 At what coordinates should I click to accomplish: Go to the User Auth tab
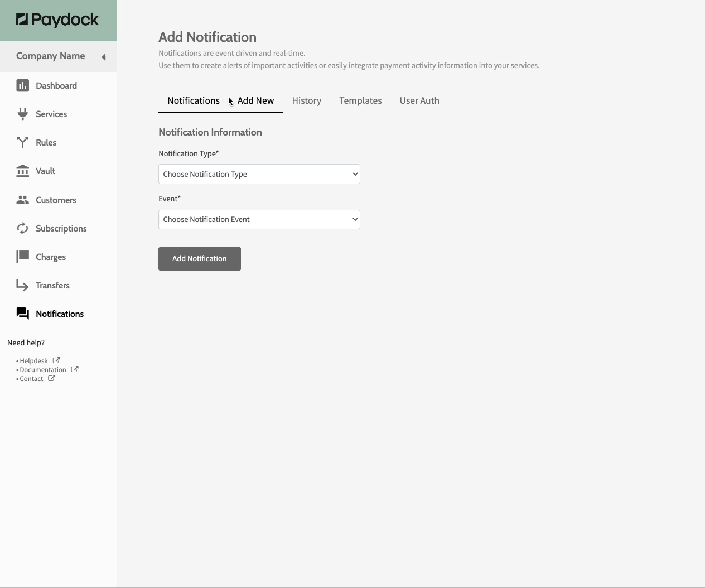(419, 100)
